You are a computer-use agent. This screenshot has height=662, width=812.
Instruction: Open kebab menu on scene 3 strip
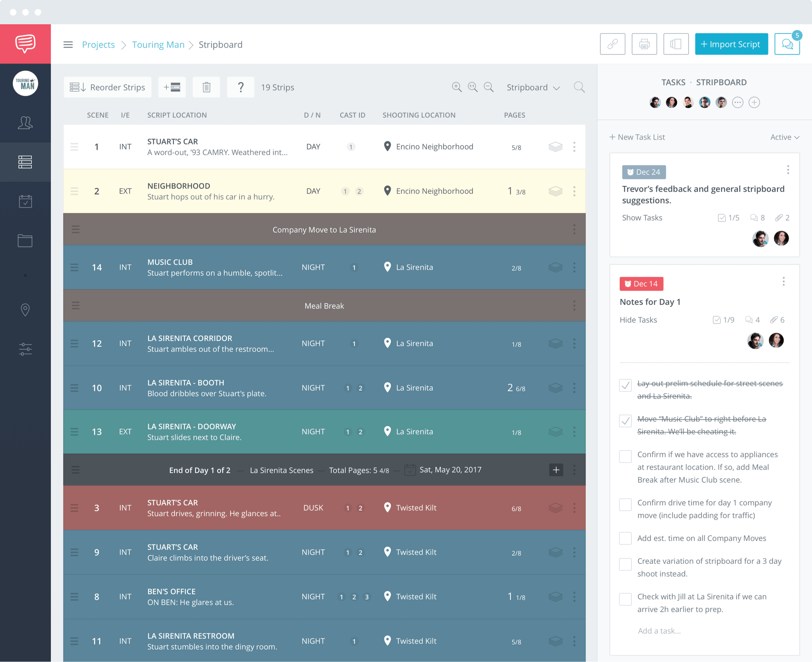pyautogui.click(x=574, y=508)
